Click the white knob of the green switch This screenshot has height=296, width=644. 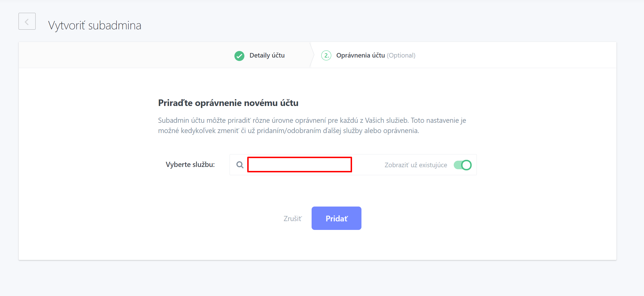pyautogui.click(x=466, y=165)
